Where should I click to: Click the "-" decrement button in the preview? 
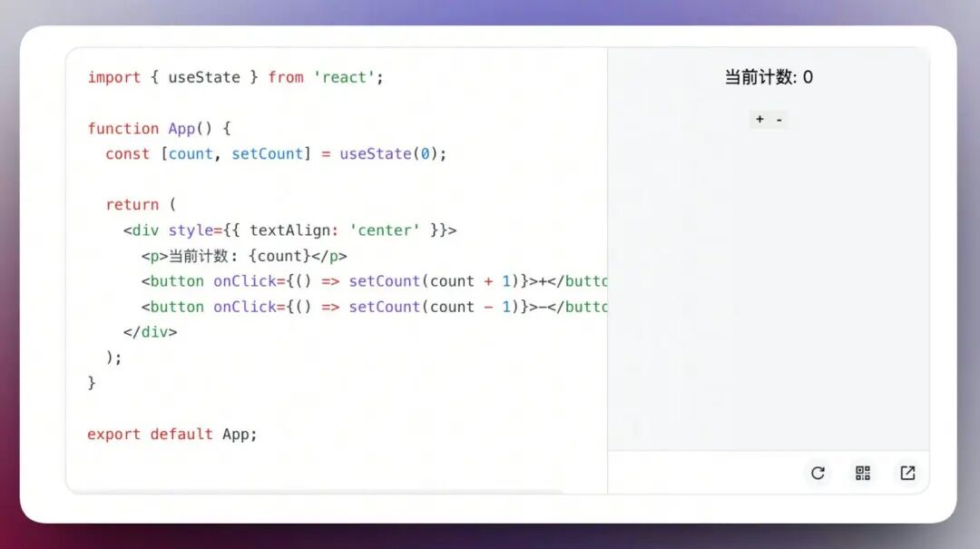[x=778, y=119]
